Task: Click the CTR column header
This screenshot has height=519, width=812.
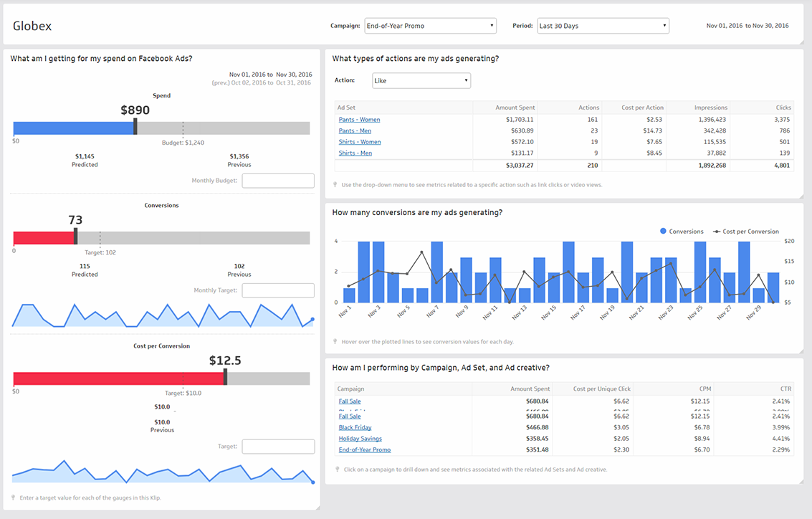Action: click(x=785, y=389)
